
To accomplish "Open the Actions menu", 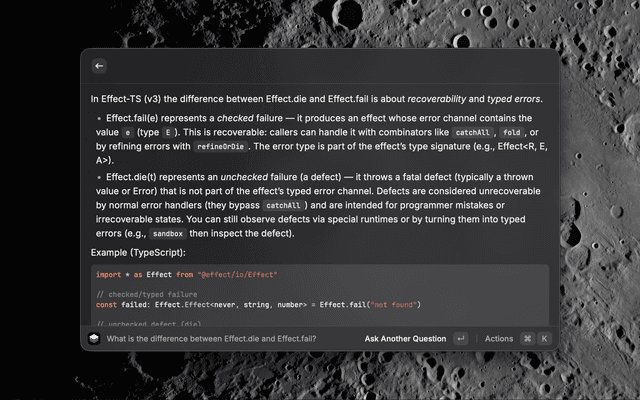I will coord(499,339).
